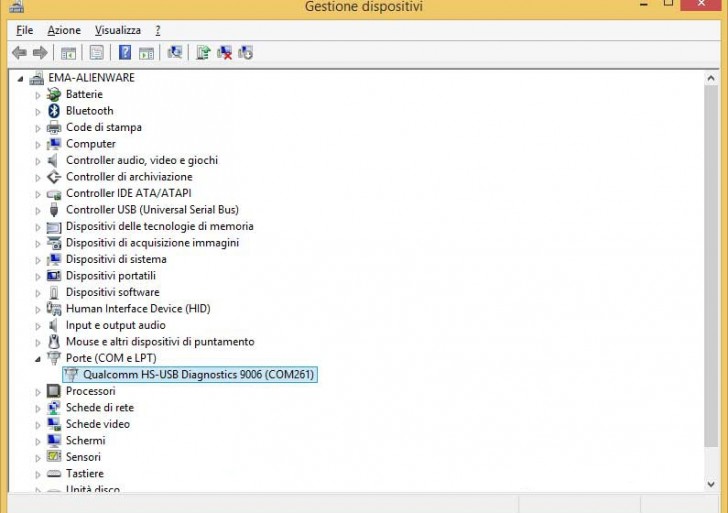The width and height of the screenshot is (728, 513).
Task: Select the Code di stampa label
Action: click(104, 127)
